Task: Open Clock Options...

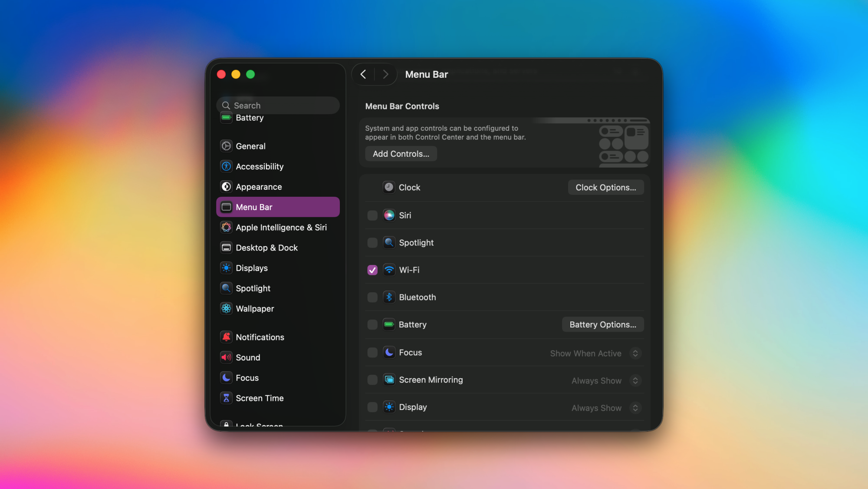Action: (605, 187)
